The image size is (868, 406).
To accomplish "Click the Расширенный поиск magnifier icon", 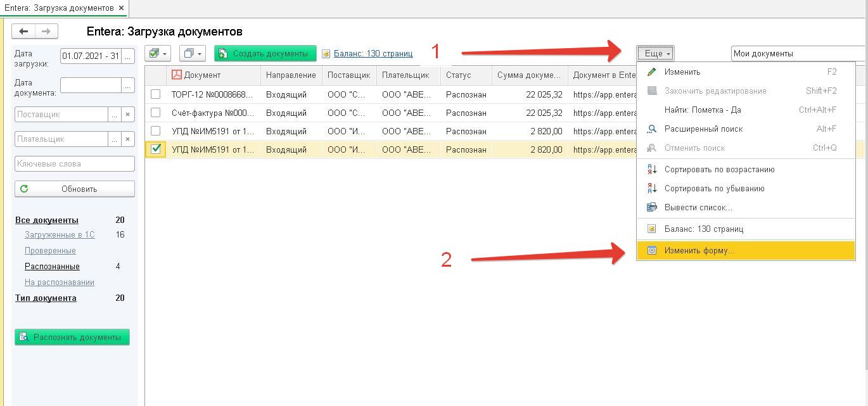I will (x=651, y=129).
